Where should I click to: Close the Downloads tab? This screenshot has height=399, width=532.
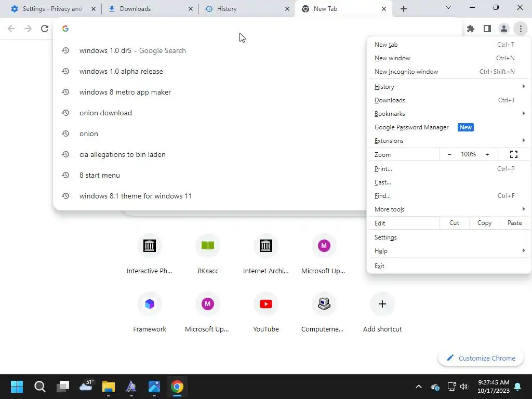tap(191, 9)
